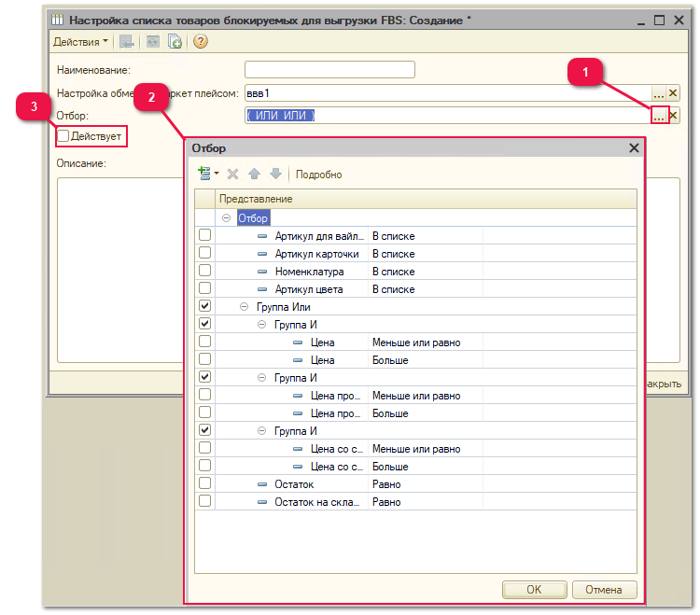700x615 pixels.
Task: Click the reread/refresh icon in main toolbar
Action: (153, 41)
